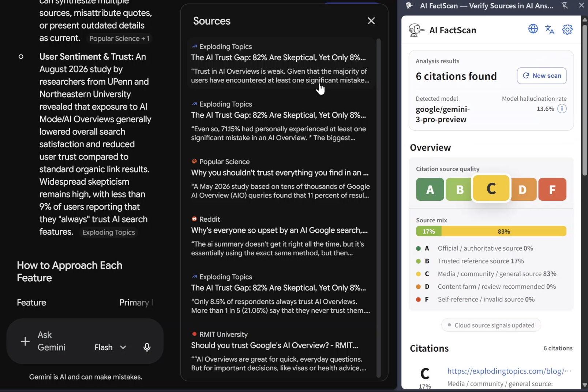Screen dimensions: 588x392
Task: Click "Gemini is AI and can make mistakes."
Action: point(86,377)
